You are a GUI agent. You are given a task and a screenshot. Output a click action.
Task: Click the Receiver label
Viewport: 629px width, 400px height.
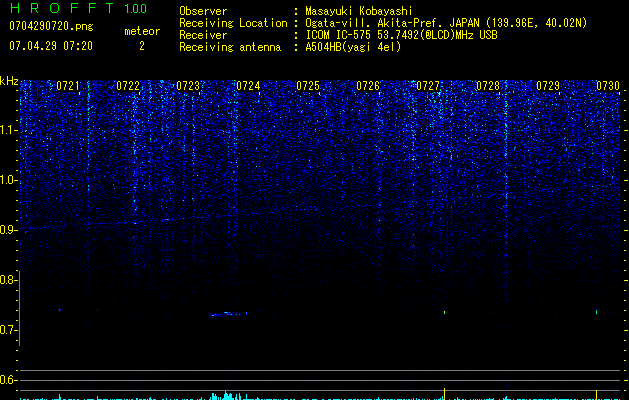pos(203,35)
